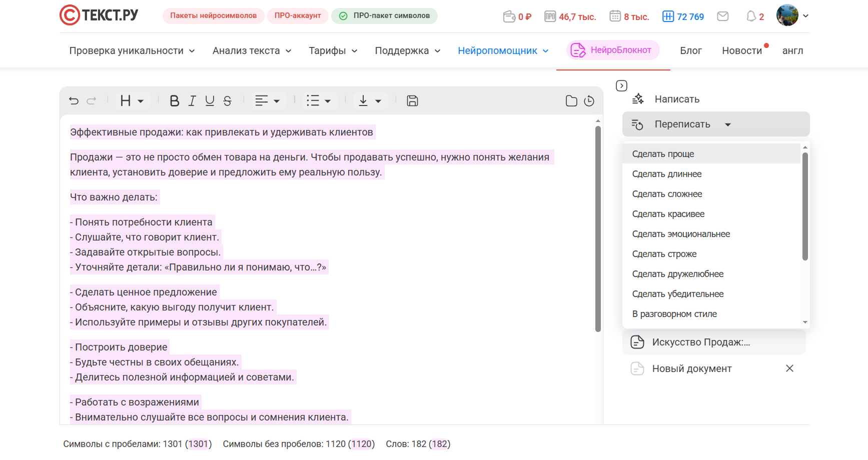This screenshot has height=460, width=868.
Task: Open the НейроБлокнот tab
Action: (x=613, y=50)
